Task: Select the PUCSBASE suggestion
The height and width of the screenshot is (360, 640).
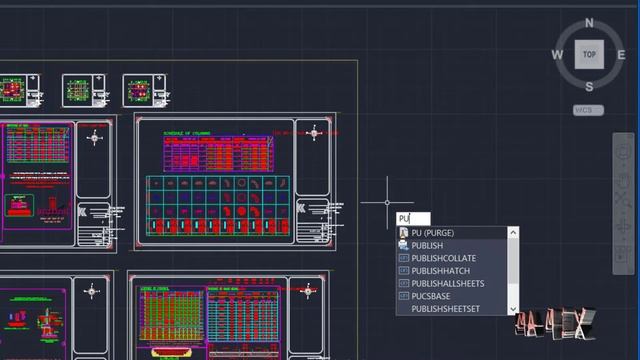Action: [452, 296]
